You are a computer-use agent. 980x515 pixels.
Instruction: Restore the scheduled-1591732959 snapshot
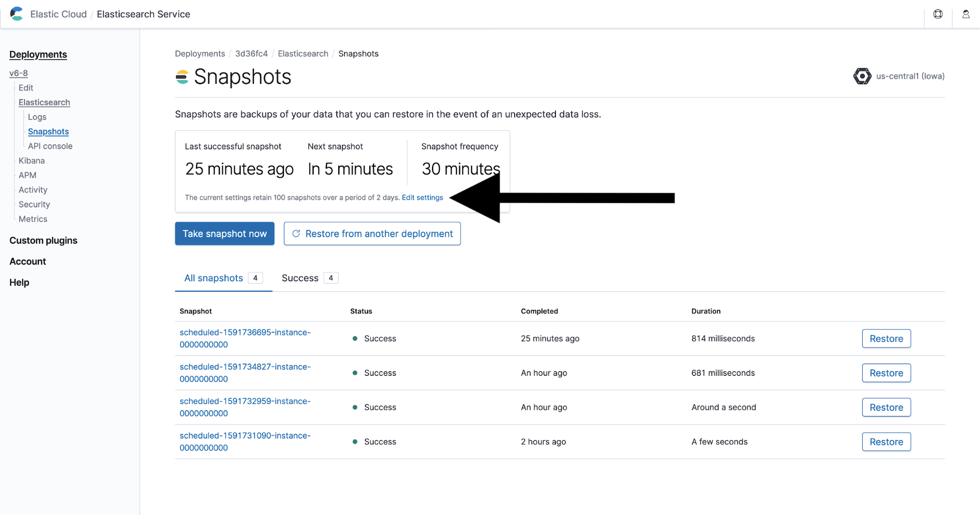(x=886, y=407)
